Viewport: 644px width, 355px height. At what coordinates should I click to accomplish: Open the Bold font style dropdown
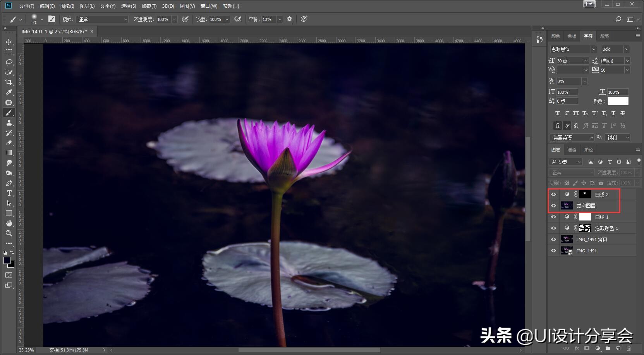tap(627, 49)
